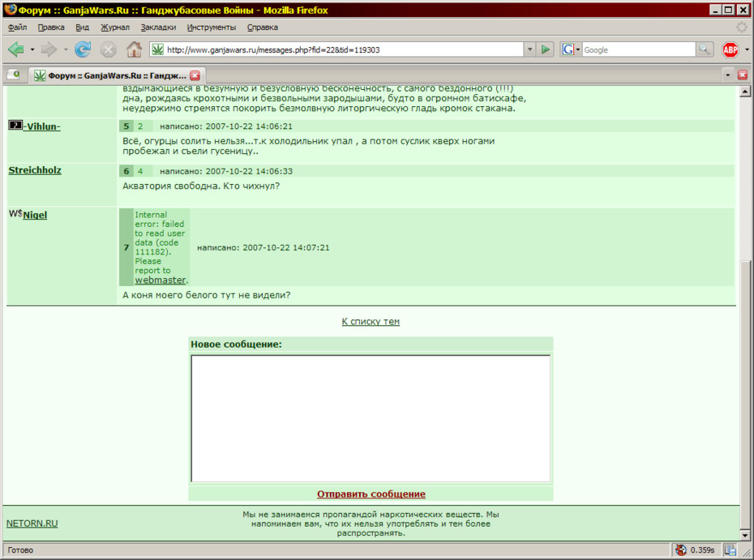Click the timestamp 2007-10-22 14:07:21
Viewport: 754px width, 560px height.
click(286, 247)
